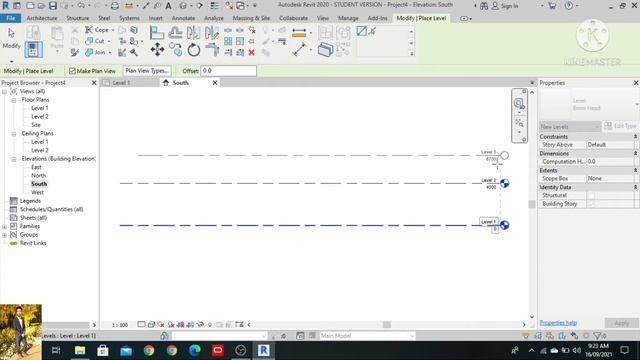Click the Join geometry icon
This screenshot has height=360, width=640.
click(x=89, y=52)
